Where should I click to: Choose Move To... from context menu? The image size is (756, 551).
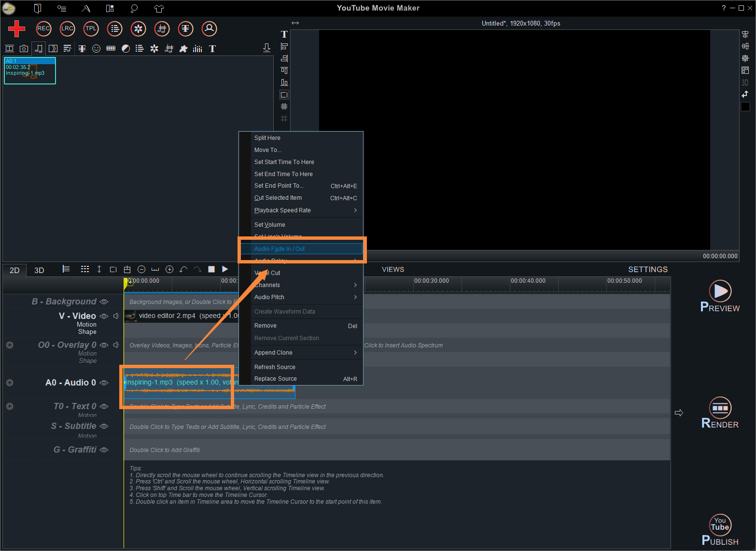(307, 150)
